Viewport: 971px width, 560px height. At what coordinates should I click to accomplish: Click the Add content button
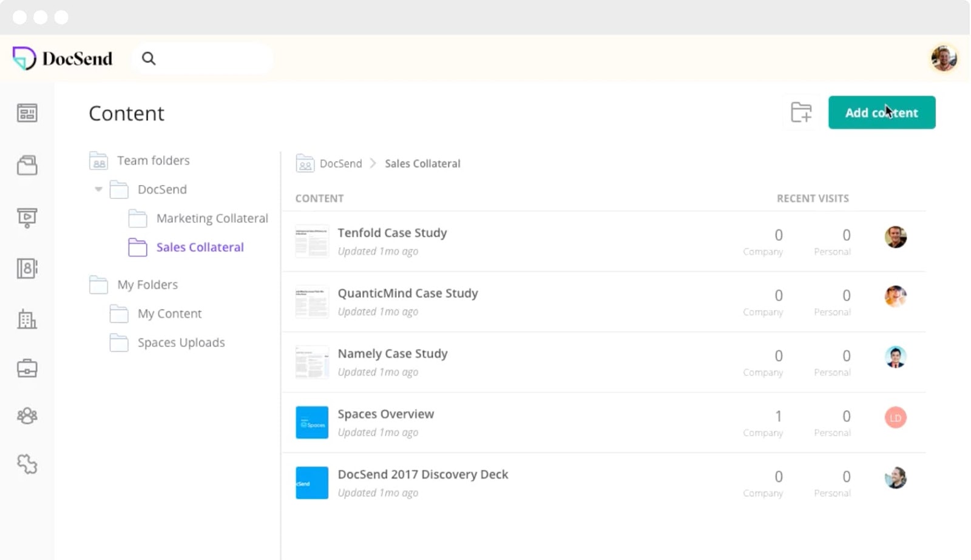(x=882, y=112)
